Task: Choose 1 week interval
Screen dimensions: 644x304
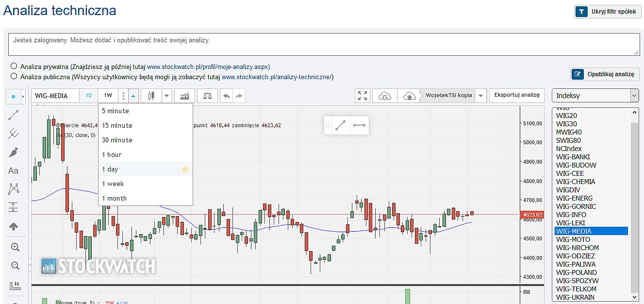Action: coord(146,184)
